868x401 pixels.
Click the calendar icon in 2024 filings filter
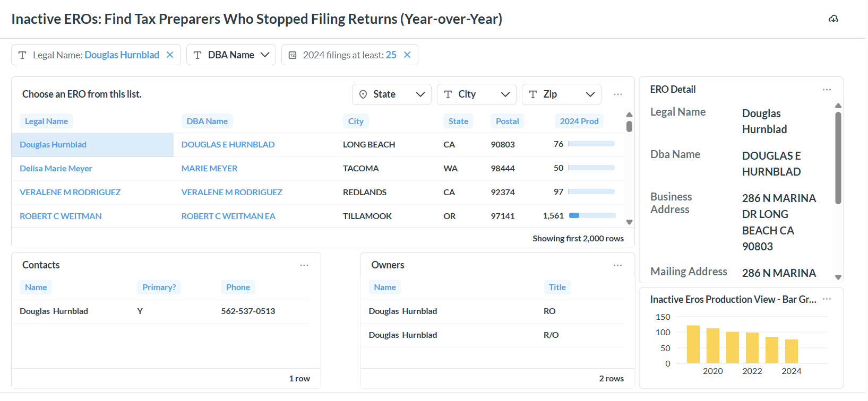(x=293, y=55)
